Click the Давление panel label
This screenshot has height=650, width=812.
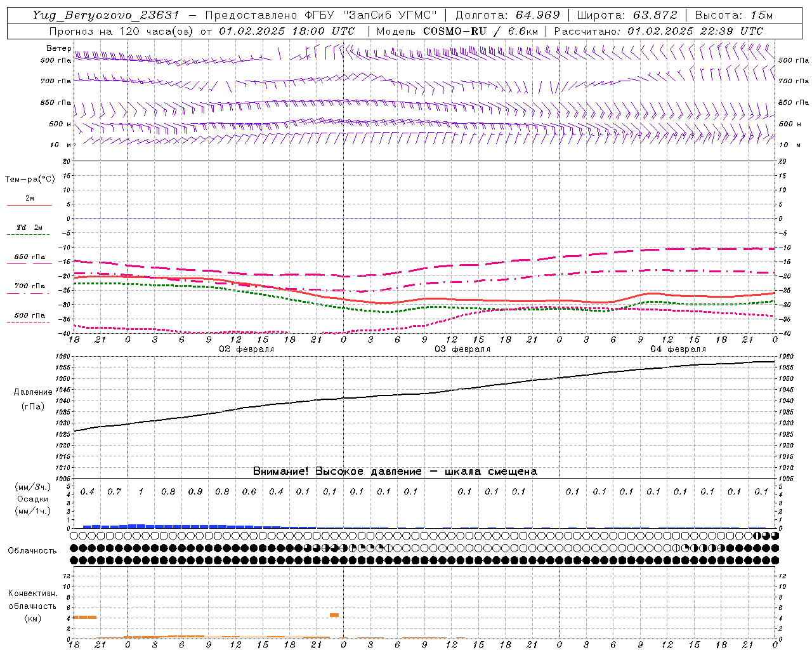33,392
